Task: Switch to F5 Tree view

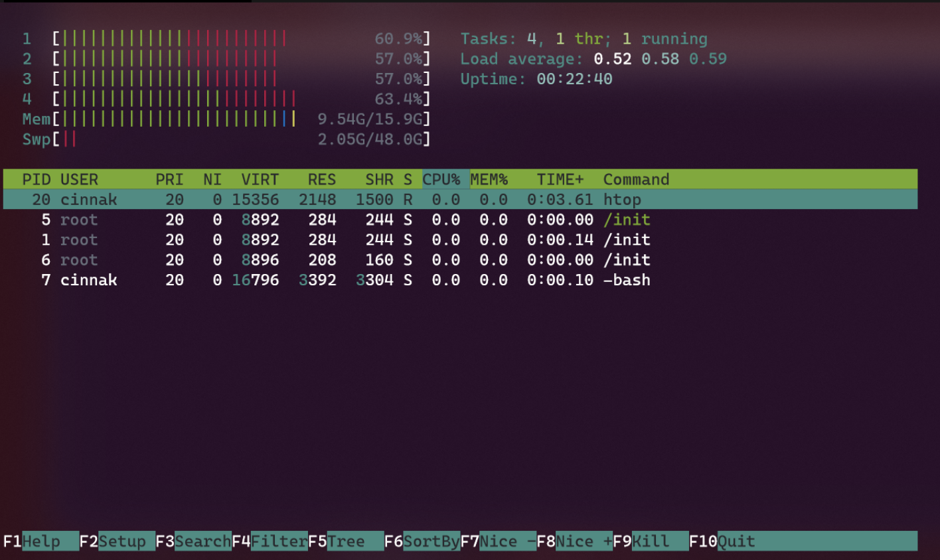Action: click(346, 541)
